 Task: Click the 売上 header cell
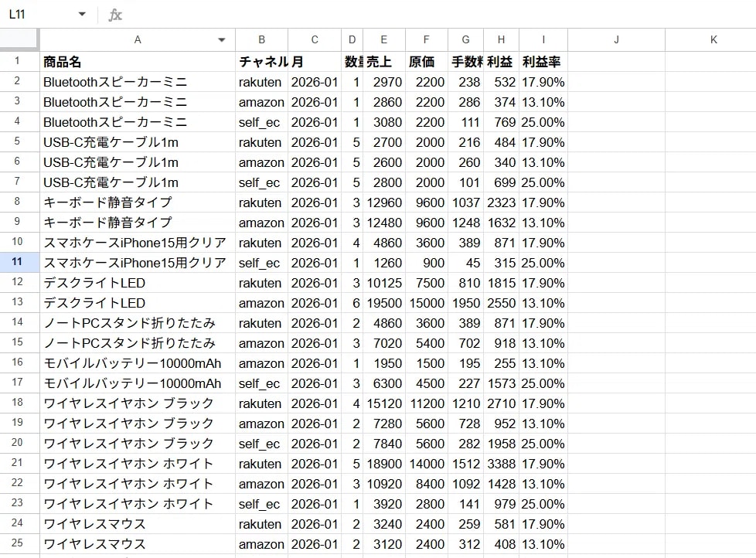[383, 62]
